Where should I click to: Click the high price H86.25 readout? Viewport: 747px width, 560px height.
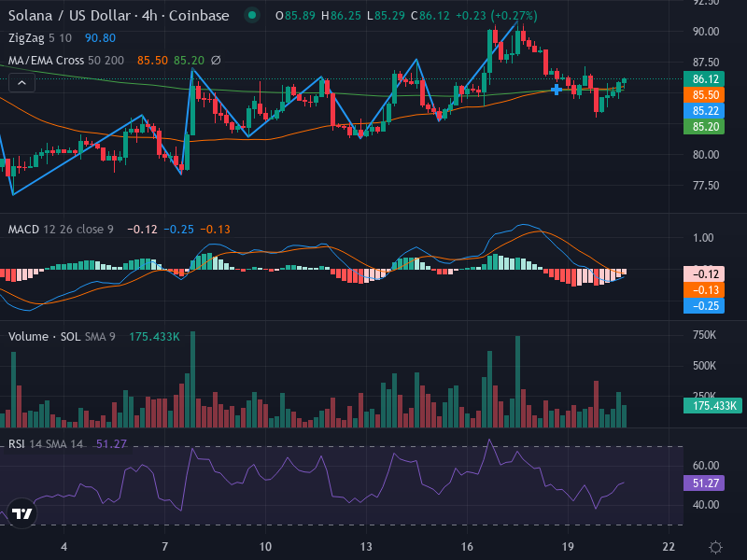click(341, 16)
